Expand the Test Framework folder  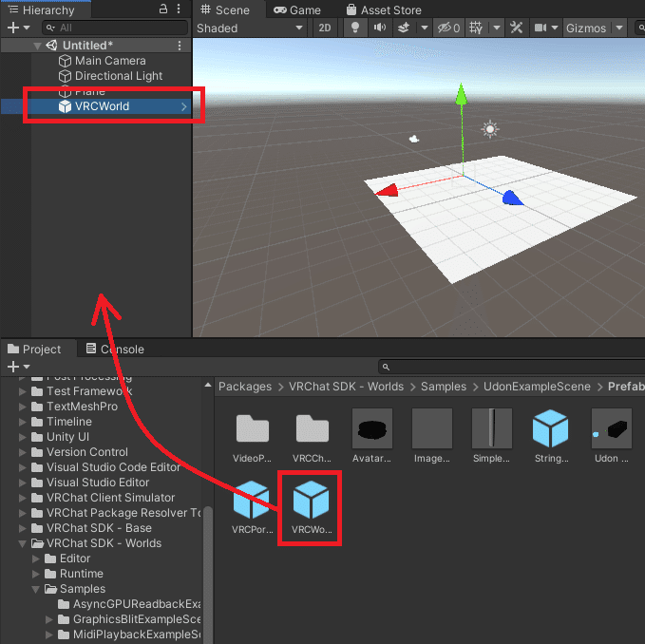[23, 391]
